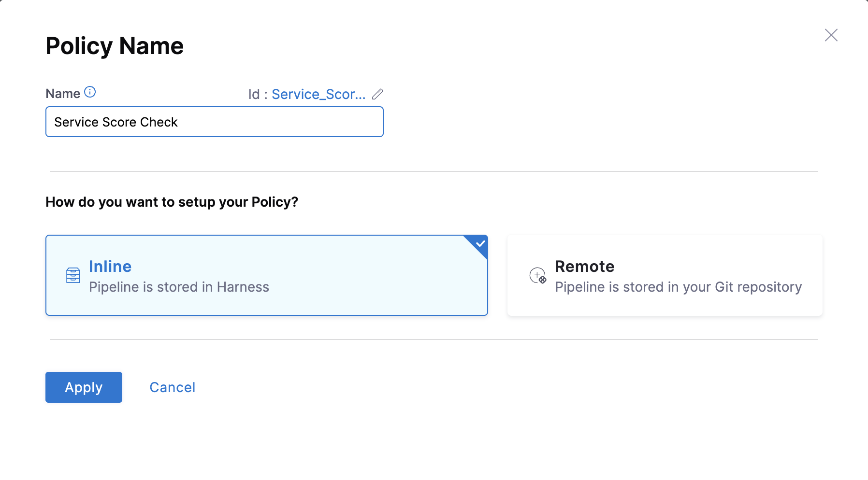Viewport: 868px width, 480px height.
Task: Click the checkmark badge on Inline card
Action: [480, 243]
